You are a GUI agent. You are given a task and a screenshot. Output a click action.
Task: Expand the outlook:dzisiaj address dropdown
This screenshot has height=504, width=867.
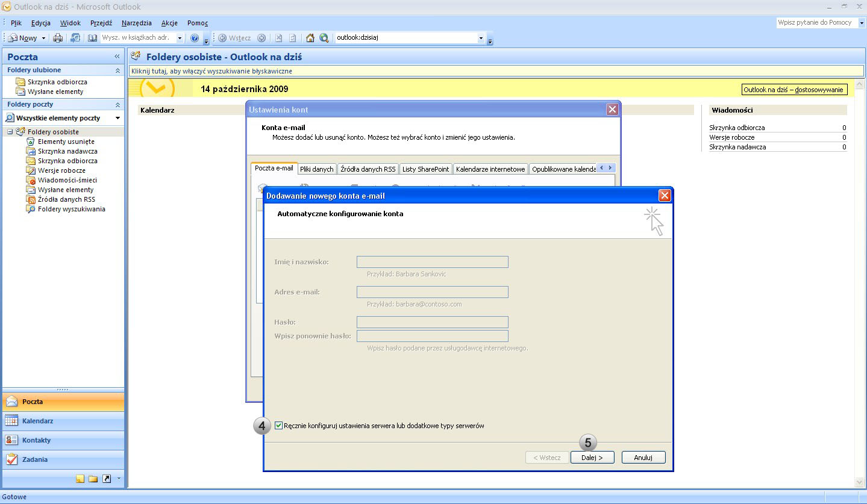[481, 38]
